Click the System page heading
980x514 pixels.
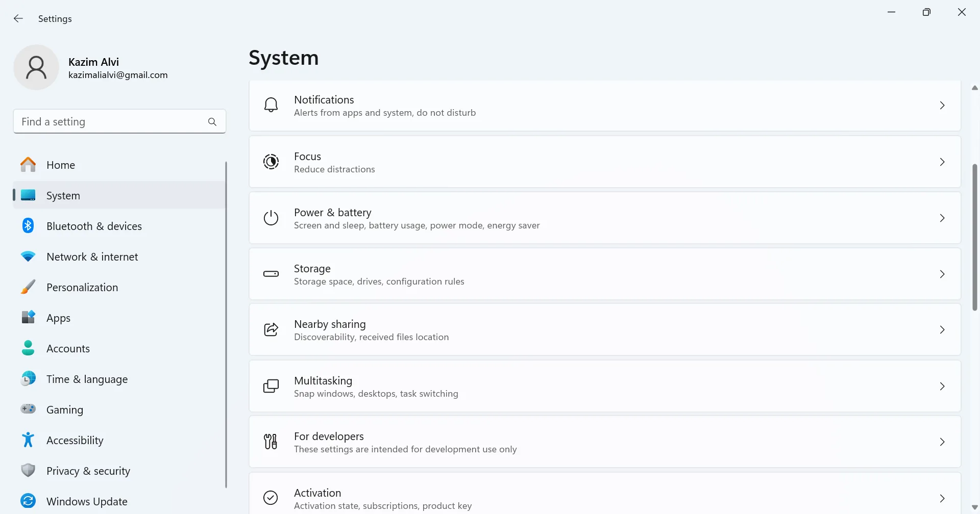284,58
